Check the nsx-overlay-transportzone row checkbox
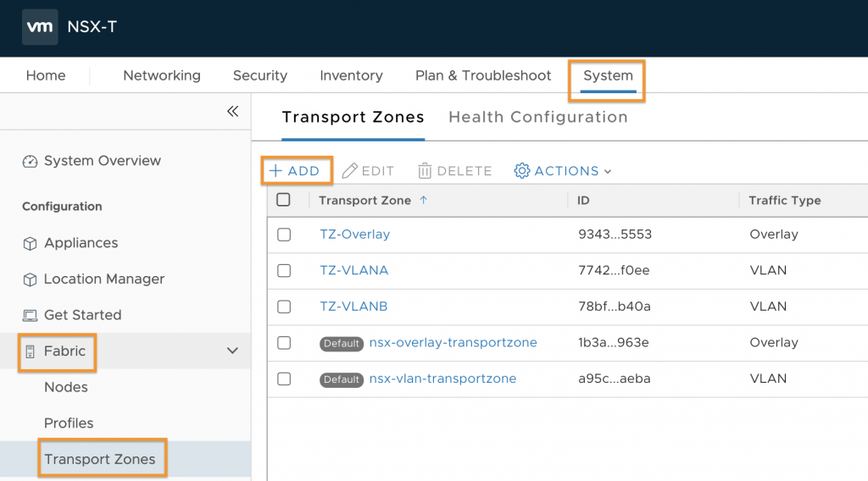Screen dimensions: 868x481 284,343
